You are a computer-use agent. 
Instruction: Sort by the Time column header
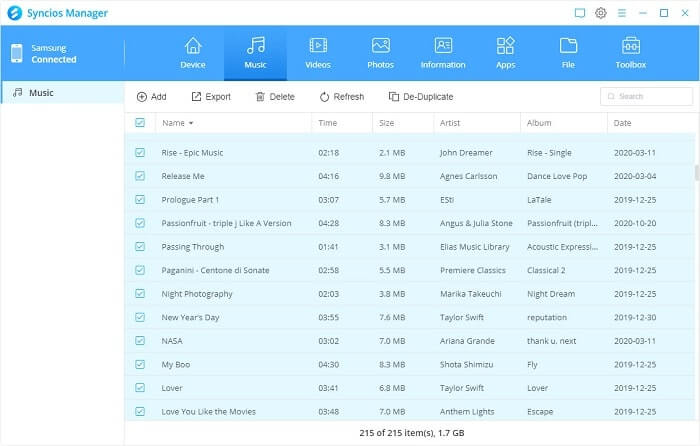(328, 123)
